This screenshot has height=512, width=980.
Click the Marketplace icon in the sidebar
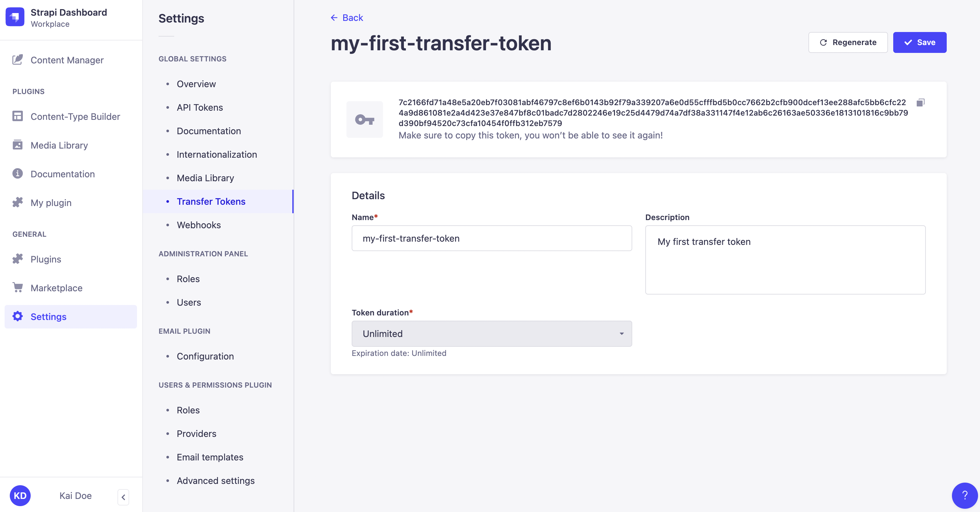18,287
